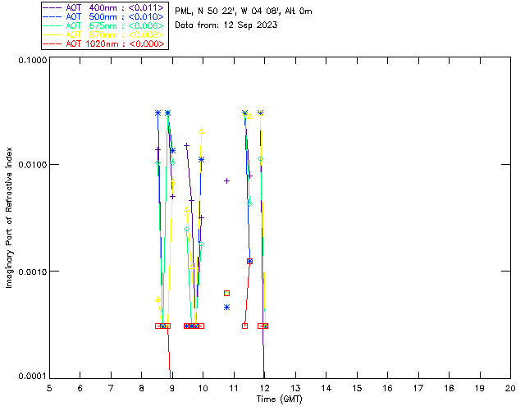Click the x-axis title 'Time (GMT)'
Screen dimensions: 525x420
pos(280,399)
